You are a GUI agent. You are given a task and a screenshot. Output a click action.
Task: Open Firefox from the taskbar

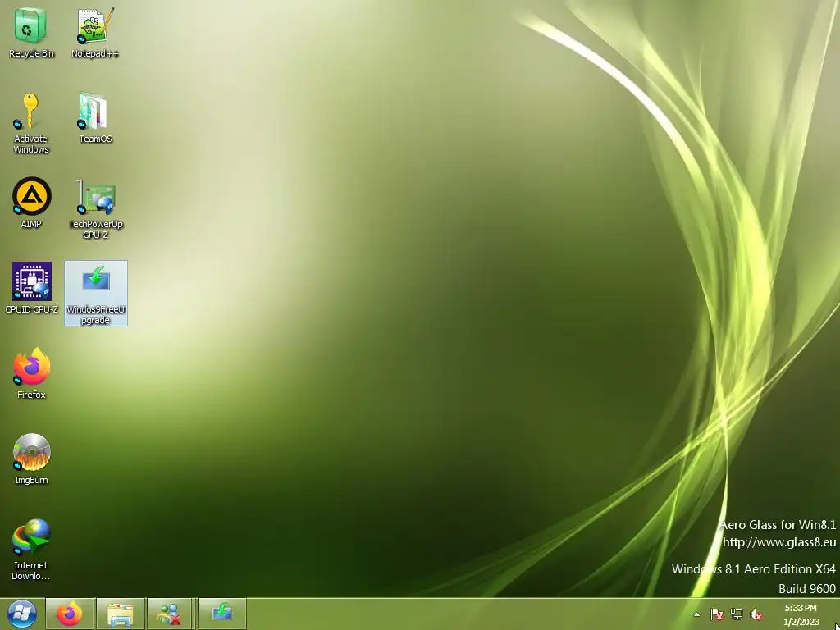70,614
